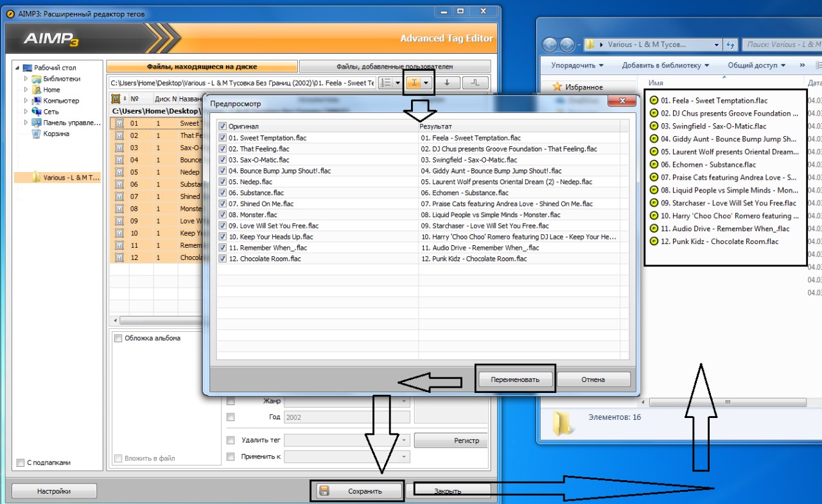Tick the Год checkbox
Image resolution: width=822 pixels, height=504 pixels.
tap(231, 417)
